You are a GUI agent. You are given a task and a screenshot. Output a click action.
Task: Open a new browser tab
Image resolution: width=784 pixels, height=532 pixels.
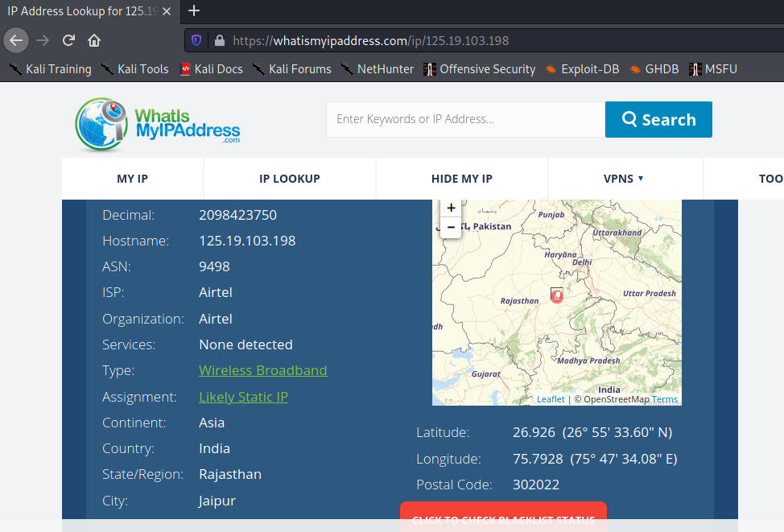(194, 10)
